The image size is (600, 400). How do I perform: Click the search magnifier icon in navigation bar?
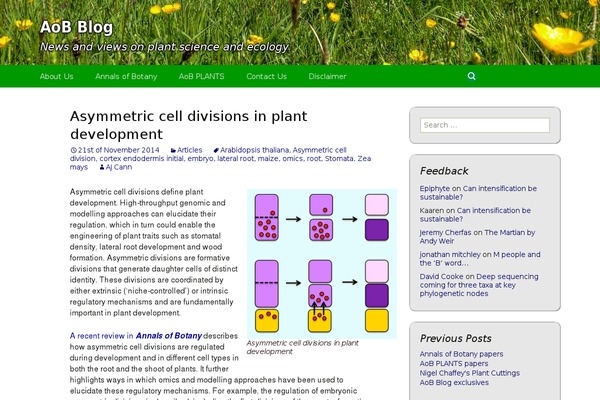472,76
